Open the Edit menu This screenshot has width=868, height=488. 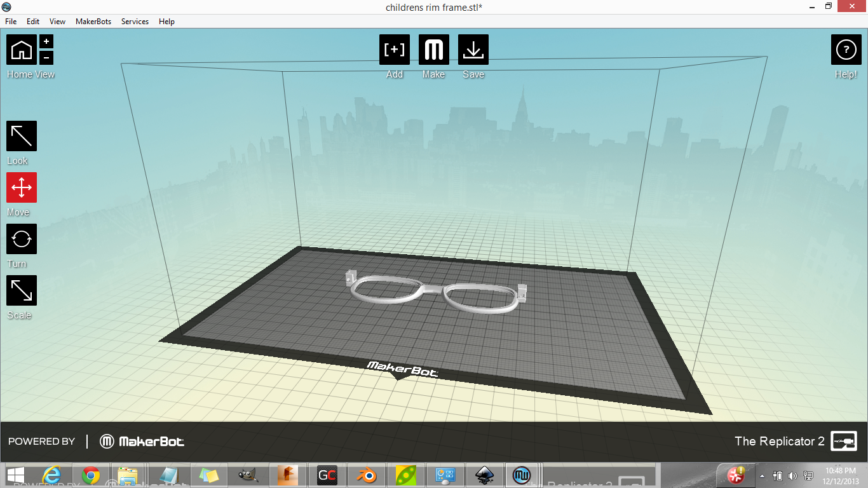point(33,21)
